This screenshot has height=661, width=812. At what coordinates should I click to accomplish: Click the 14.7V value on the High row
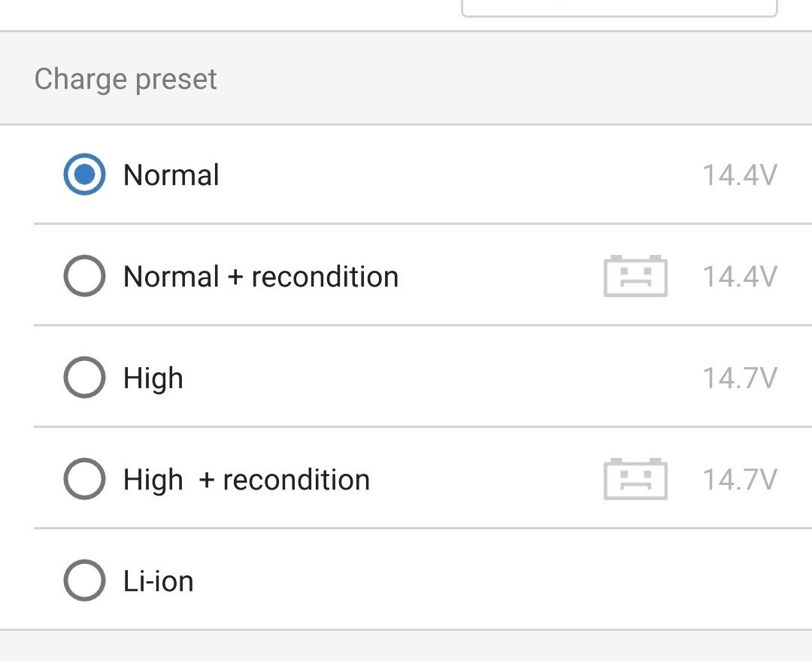(x=739, y=378)
